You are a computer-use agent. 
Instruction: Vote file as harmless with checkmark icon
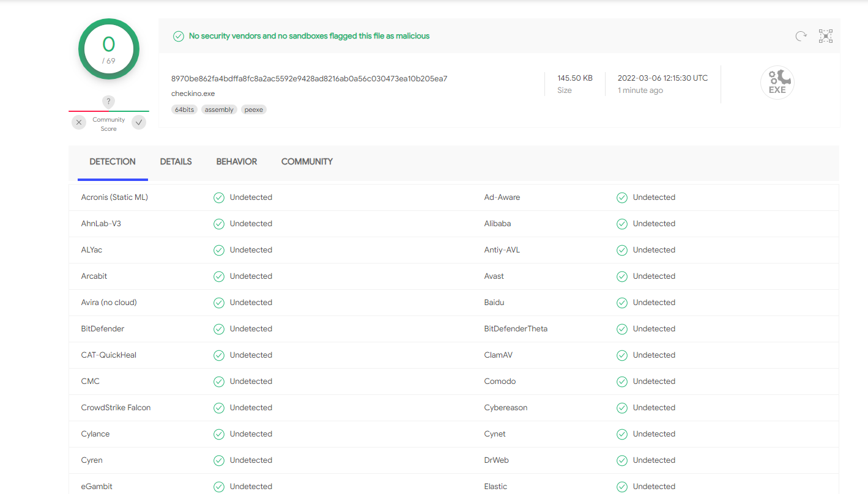139,122
